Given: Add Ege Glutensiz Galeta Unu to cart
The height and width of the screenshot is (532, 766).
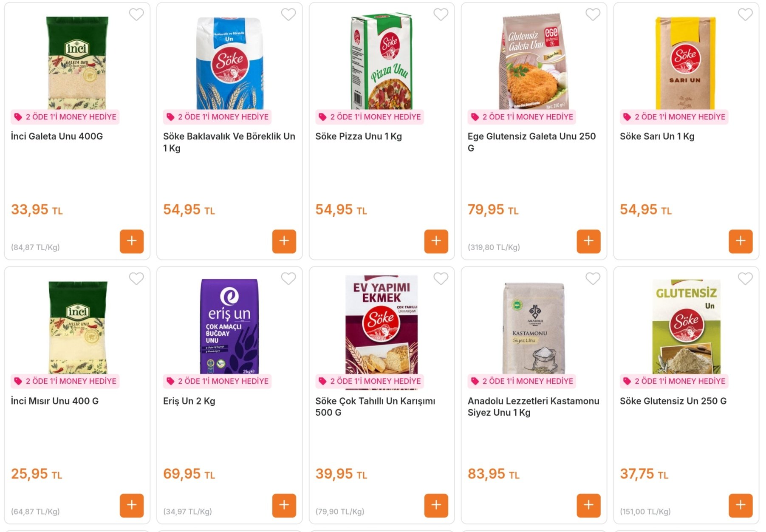Looking at the screenshot, I should point(588,241).
